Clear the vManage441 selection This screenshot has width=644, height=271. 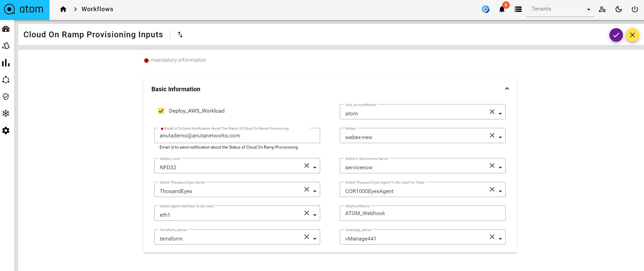pyautogui.click(x=492, y=237)
